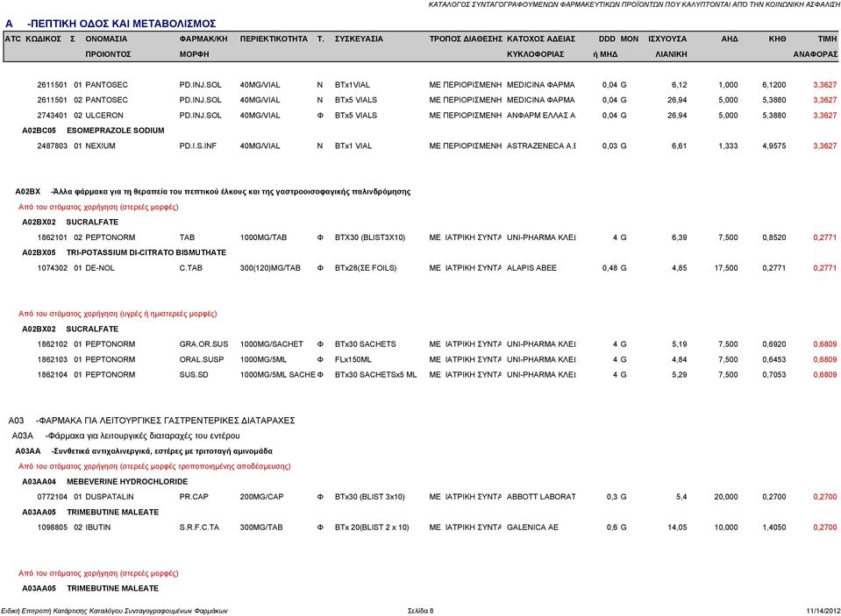
Task: Click the NEXIUM product name
Action: point(100,145)
